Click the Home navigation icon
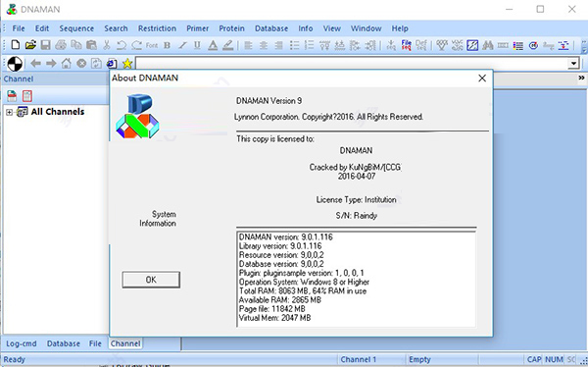Screen dimensions: 588x367 coord(66,63)
